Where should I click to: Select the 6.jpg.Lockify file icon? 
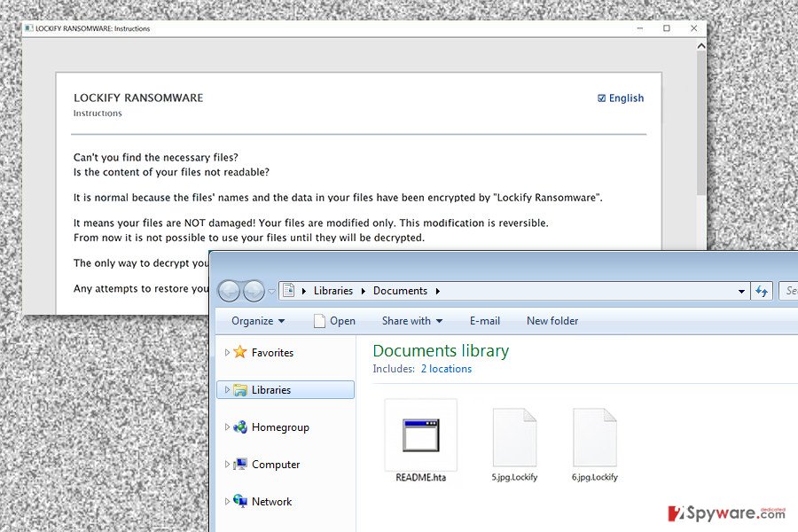pos(595,437)
